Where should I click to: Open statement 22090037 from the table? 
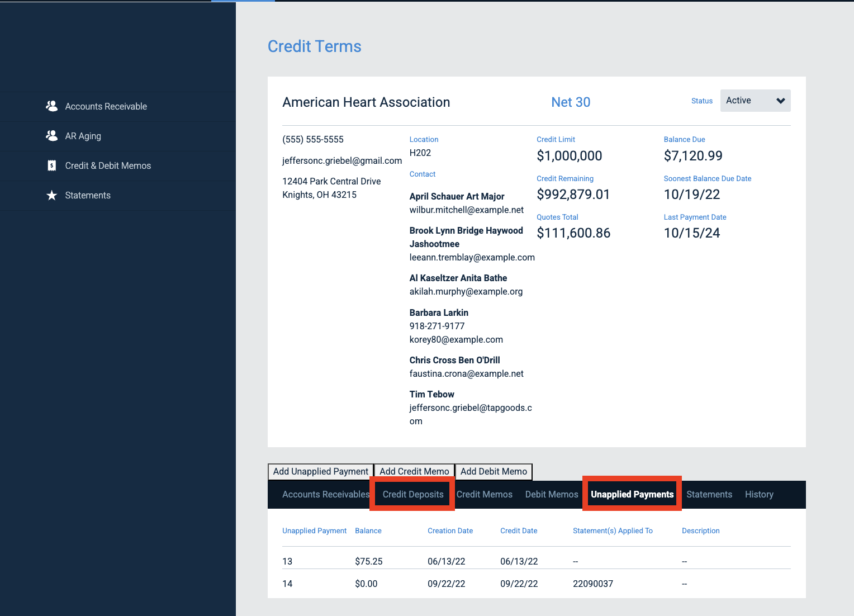(x=592, y=583)
